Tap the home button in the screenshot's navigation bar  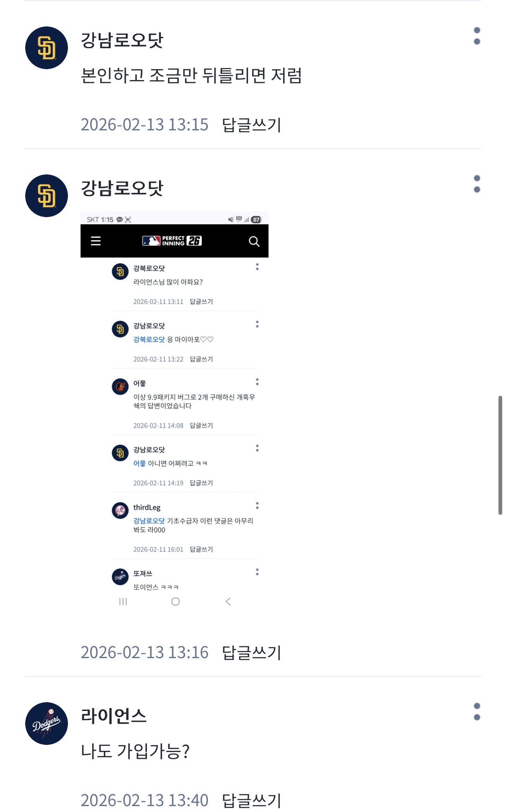(x=175, y=602)
